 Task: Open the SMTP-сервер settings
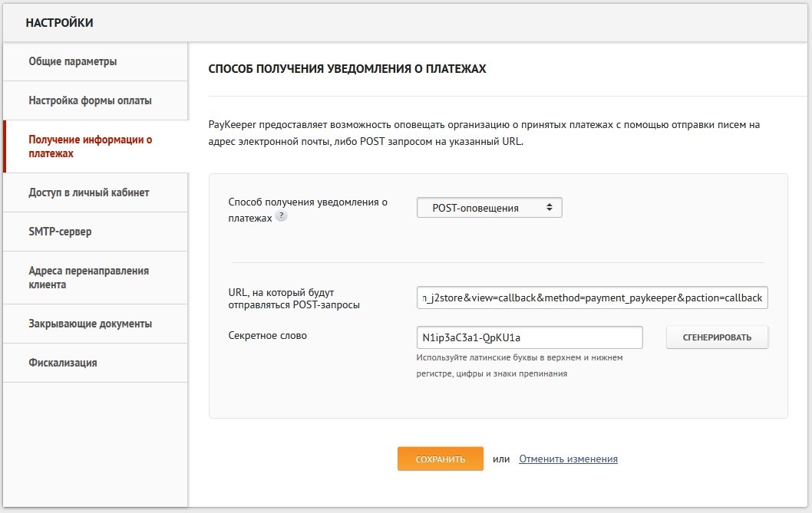click(60, 232)
